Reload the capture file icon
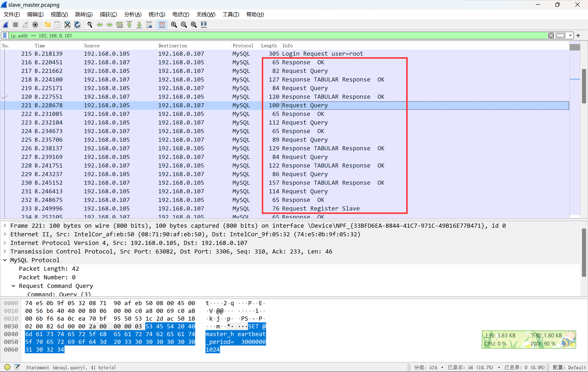This screenshot has height=372, width=588. pyautogui.click(x=77, y=25)
